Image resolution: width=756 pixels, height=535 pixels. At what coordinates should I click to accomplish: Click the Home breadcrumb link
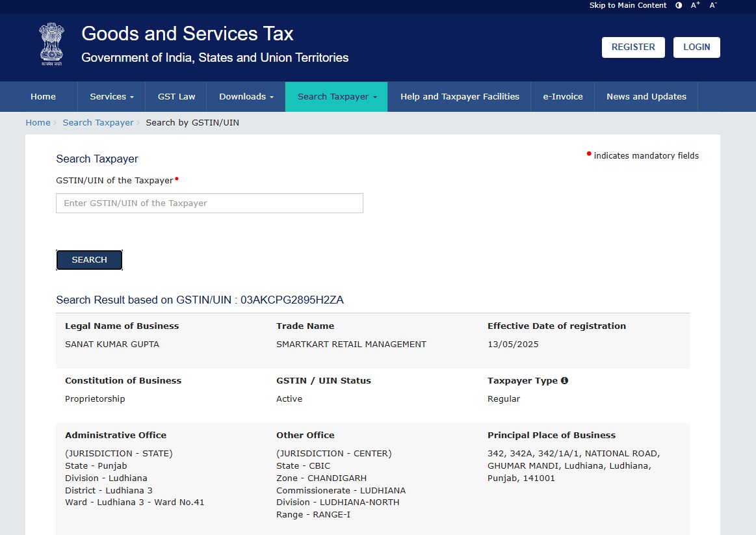38,123
